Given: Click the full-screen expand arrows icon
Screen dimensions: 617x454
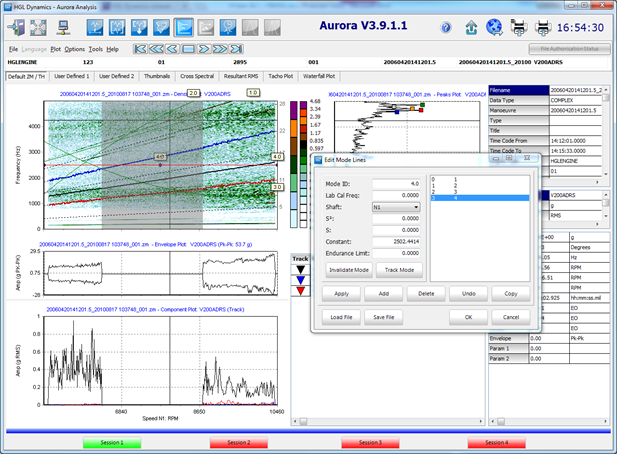Looking at the screenshot, I should coord(38,28).
